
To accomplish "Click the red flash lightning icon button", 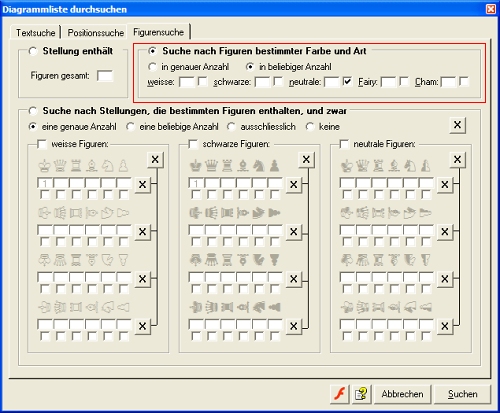I will coord(340,394).
